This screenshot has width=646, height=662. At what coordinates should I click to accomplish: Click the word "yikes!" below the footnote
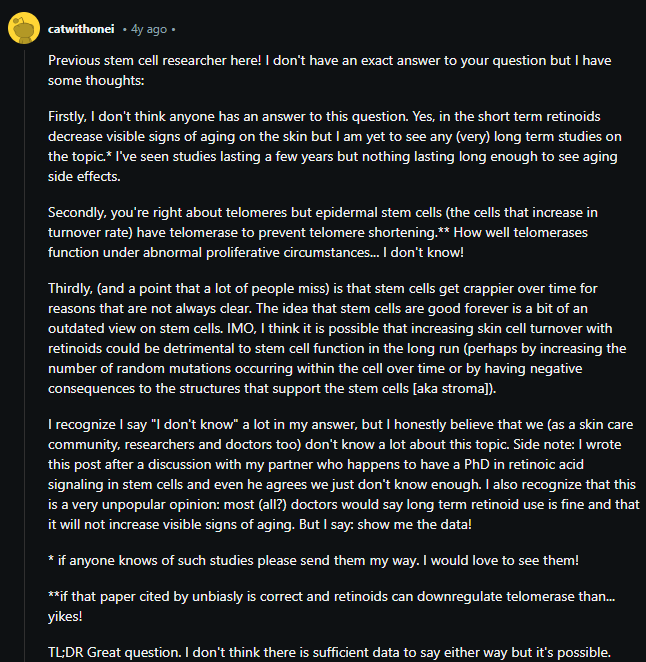click(65, 616)
